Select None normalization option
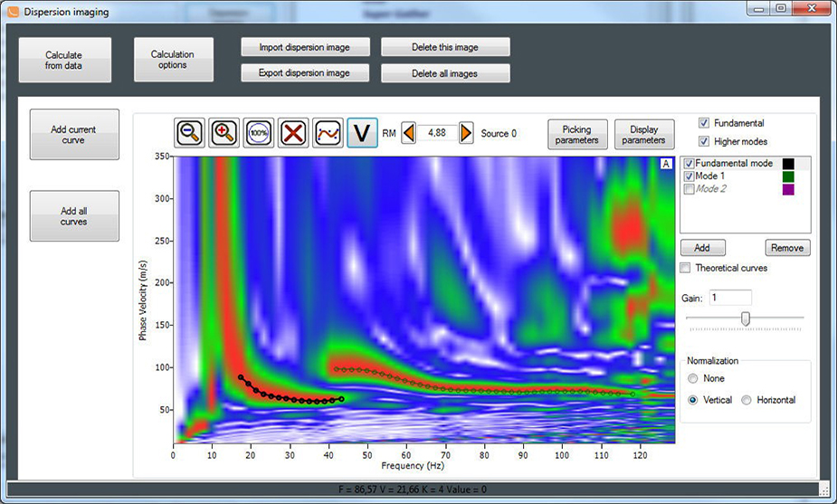837x504 pixels. [x=693, y=378]
